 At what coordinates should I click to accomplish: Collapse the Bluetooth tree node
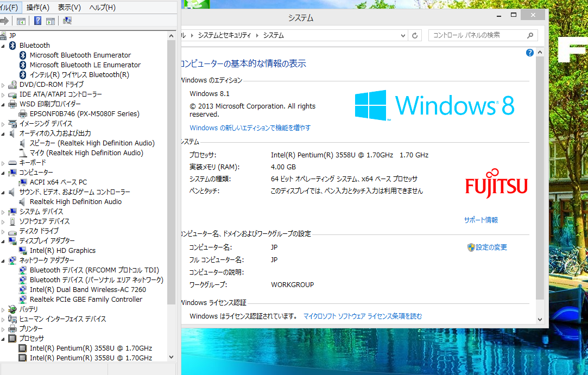[3, 46]
